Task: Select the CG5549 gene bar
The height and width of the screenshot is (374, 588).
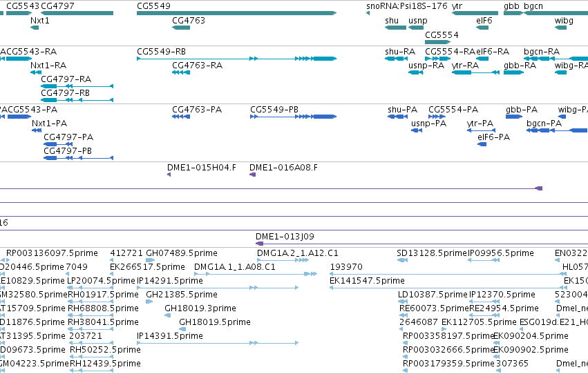Action: 236,13
